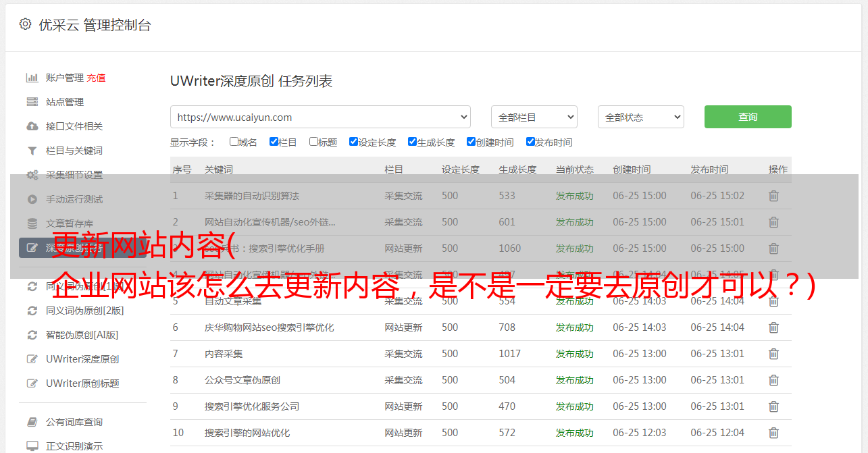The image size is (868, 453).
Task: Open the 全部状态 dropdown
Action: pyautogui.click(x=641, y=117)
